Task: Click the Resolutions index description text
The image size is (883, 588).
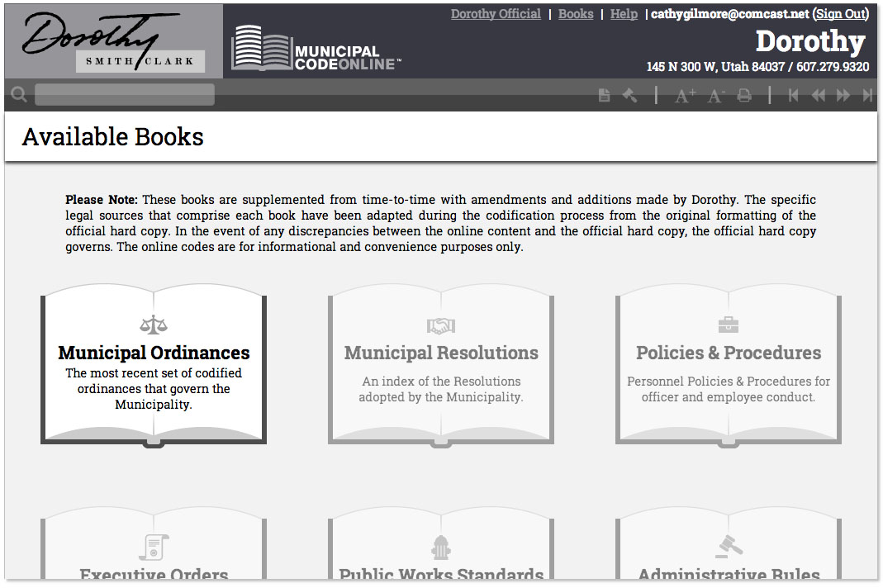Action: pos(441,389)
